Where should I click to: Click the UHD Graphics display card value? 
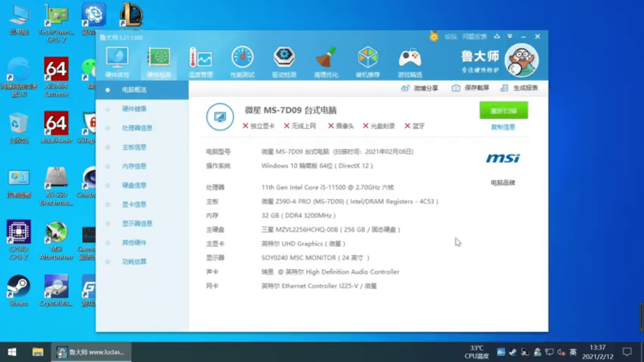click(x=303, y=244)
